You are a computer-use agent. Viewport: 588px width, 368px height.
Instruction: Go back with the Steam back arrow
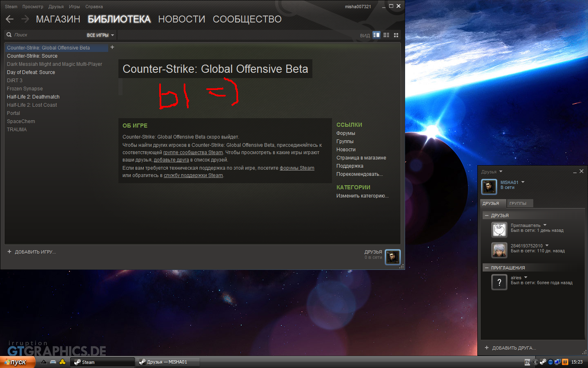pyautogui.click(x=10, y=19)
